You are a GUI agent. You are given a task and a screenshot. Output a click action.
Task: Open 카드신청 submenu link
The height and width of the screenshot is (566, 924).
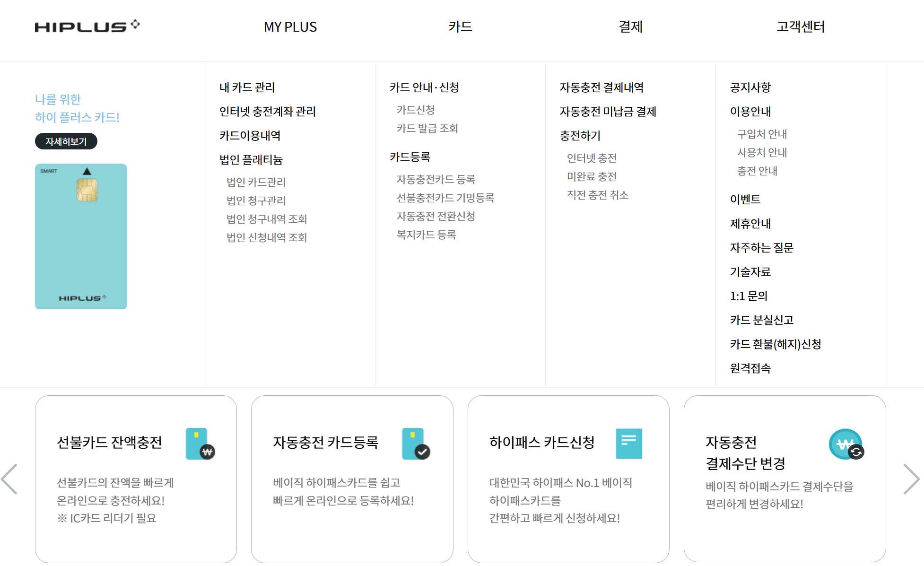tap(415, 110)
